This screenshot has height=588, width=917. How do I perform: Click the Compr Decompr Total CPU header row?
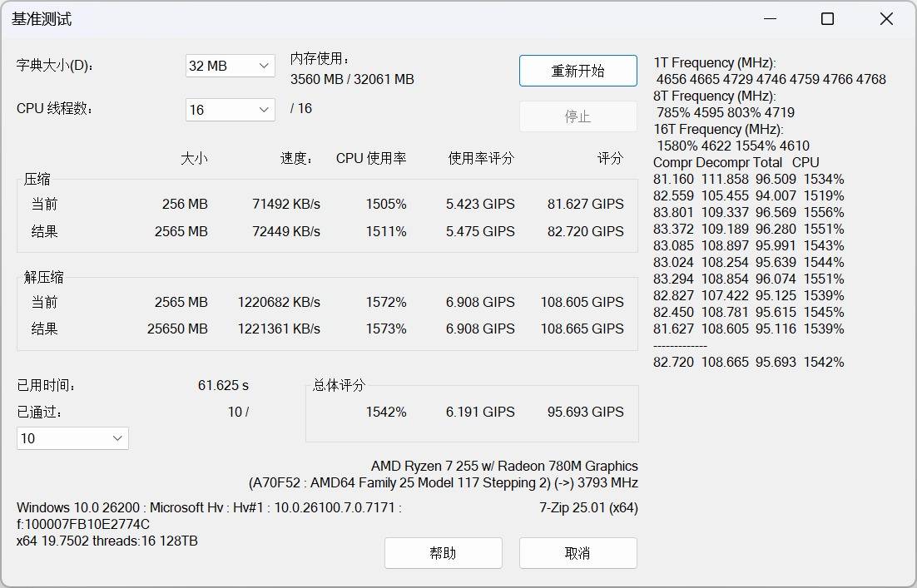[736, 162]
